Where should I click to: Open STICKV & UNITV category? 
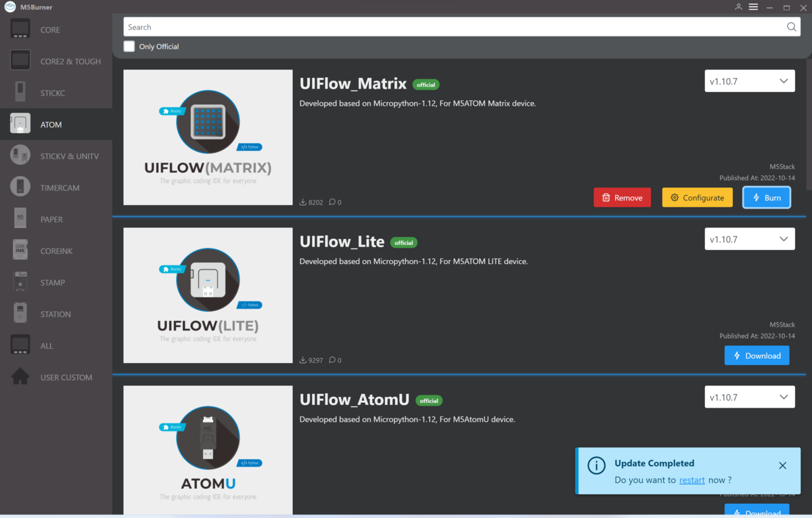click(56, 156)
